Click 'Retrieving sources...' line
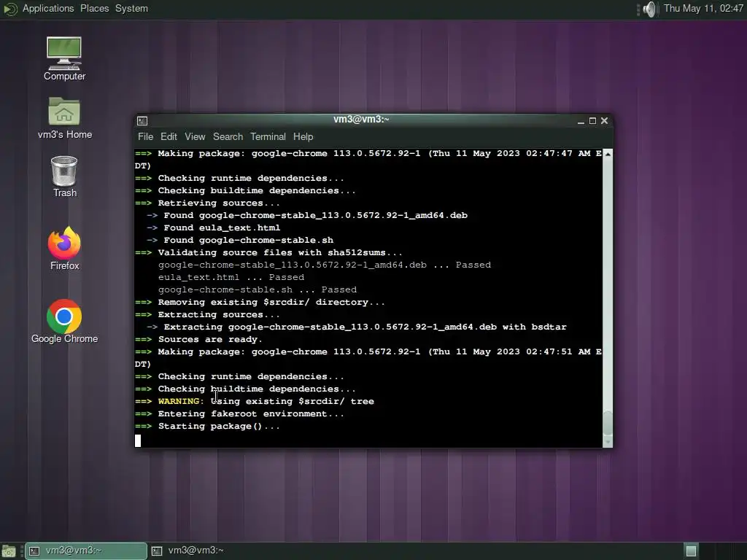This screenshot has height=560, width=747. [x=207, y=203]
